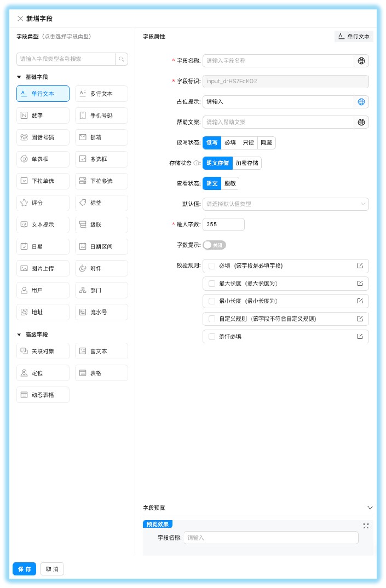Switch 存储状态 to 加密存储
The image size is (386, 588).
pos(247,163)
